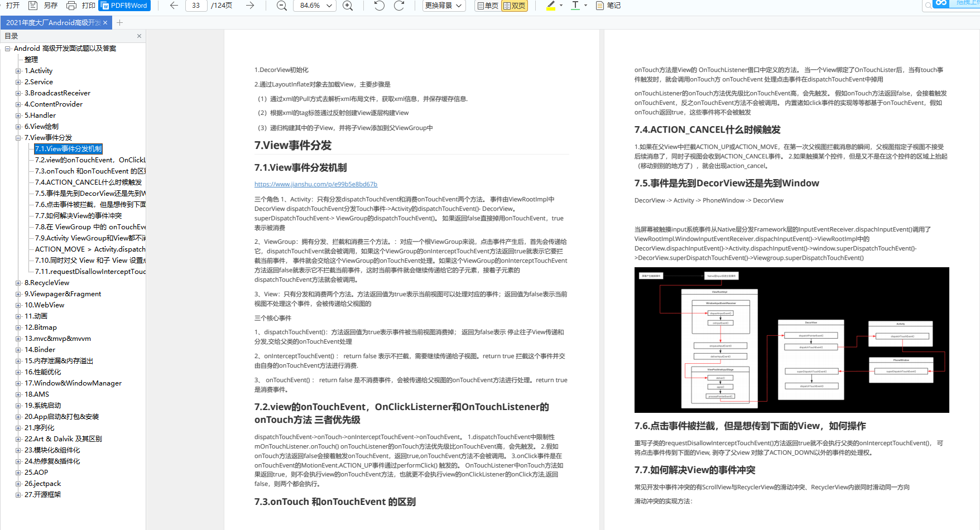The image size is (980, 530).
Task: Collapse the 7.View事件分发 outline node
Action: pos(18,138)
